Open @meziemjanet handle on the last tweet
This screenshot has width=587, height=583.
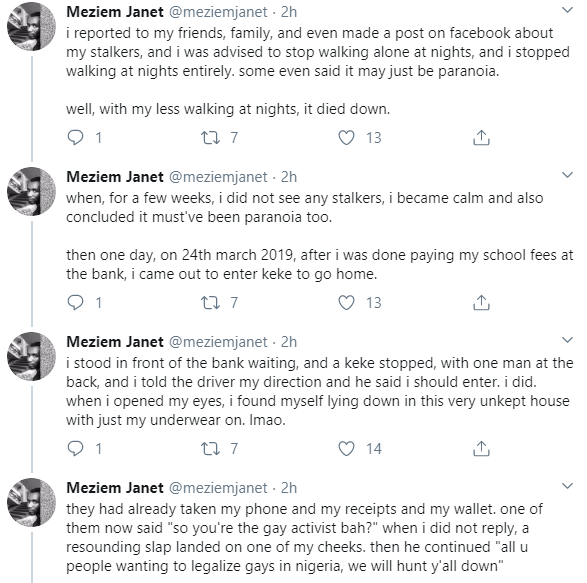218,488
